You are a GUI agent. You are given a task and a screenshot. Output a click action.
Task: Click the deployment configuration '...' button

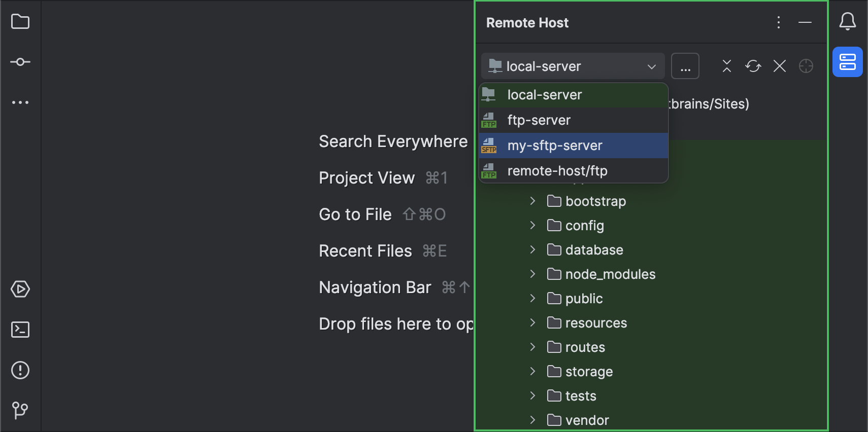[x=685, y=66]
